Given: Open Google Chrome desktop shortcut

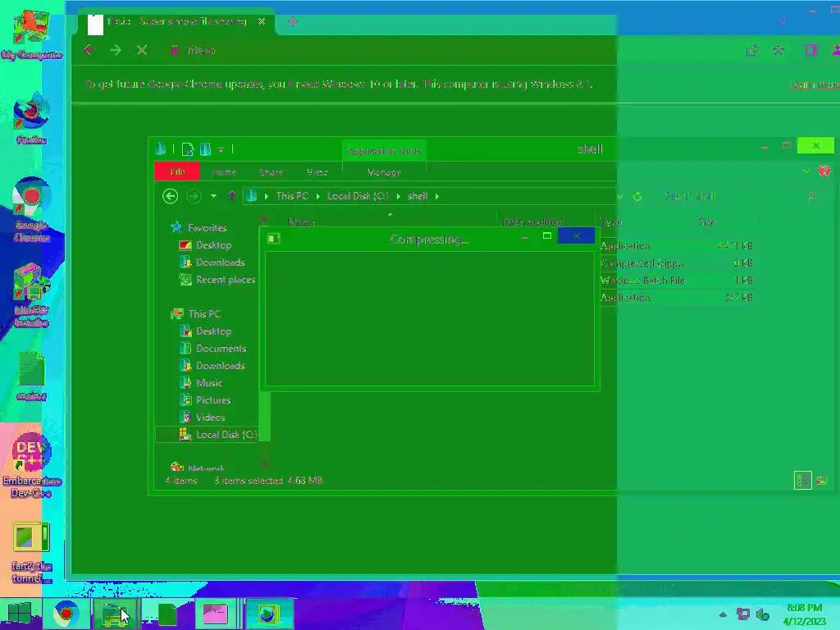Looking at the screenshot, I should click(x=32, y=210).
